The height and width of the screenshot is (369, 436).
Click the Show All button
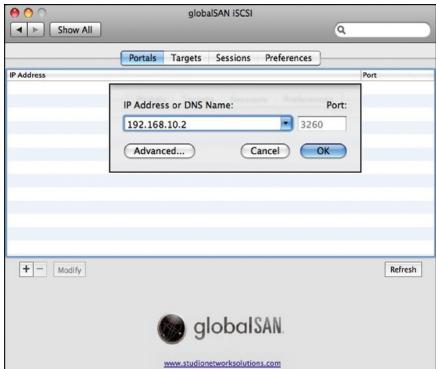point(75,30)
